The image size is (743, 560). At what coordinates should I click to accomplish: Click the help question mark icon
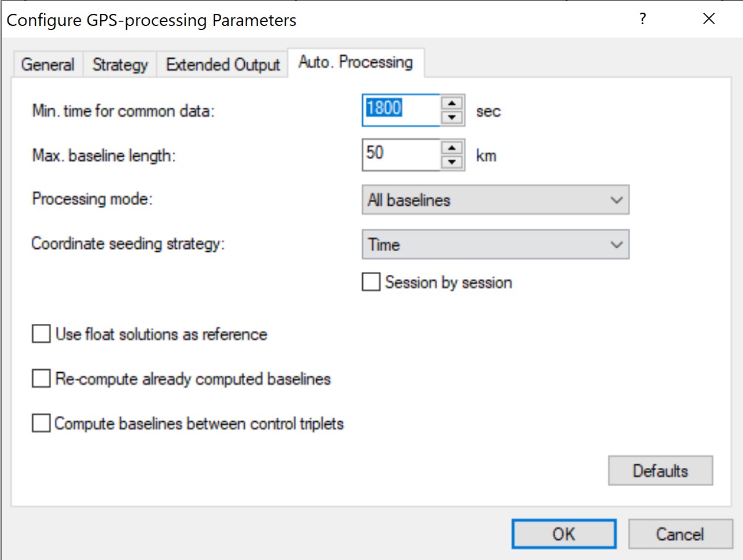coord(643,19)
